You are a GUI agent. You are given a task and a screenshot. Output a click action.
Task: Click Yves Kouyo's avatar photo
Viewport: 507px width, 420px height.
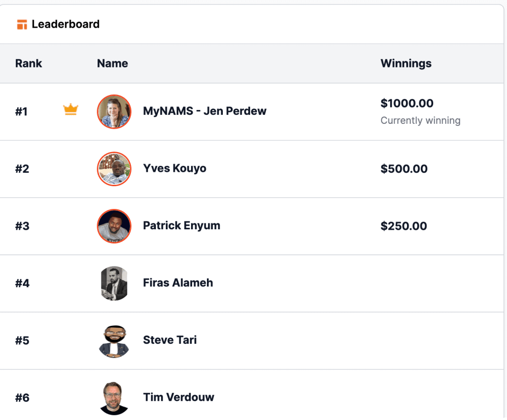(x=114, y=169)
